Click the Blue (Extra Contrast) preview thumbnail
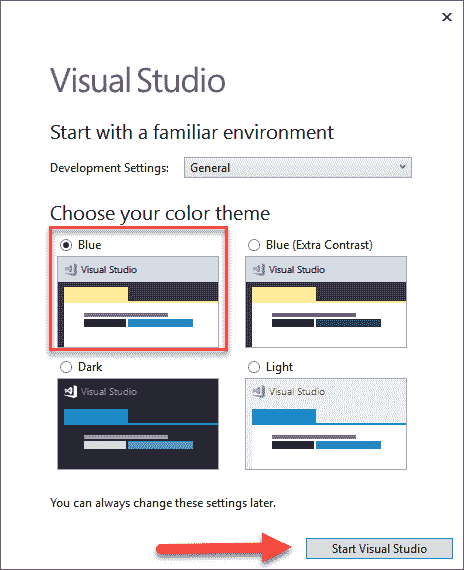 point(326,302)
